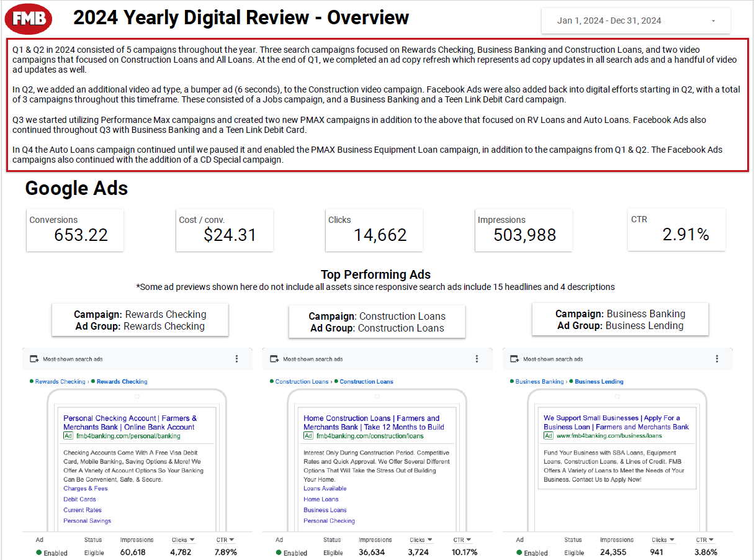Image resolution: width=754 pixels, height=560 pixels.
Task: Click the Rewards Checking campaign breadcrumb link
Action: [60, 382]
